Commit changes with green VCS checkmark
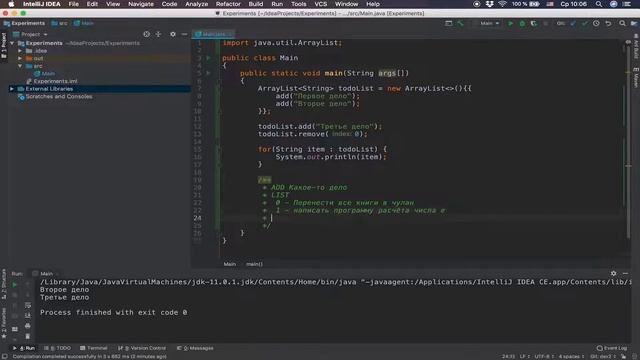Viewport: 640px width, 360px height. [584, 24]
